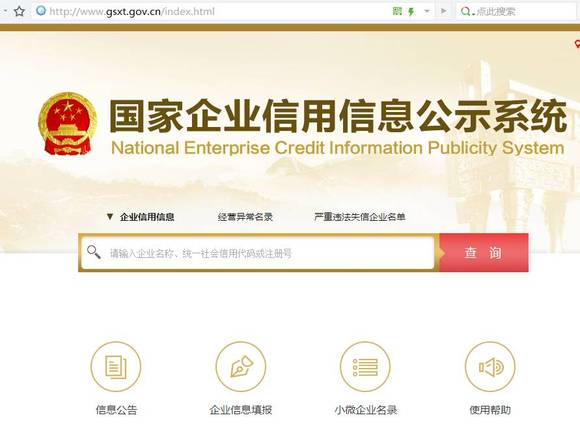Open the 使用帮助 speaker icon

(490, 367)
